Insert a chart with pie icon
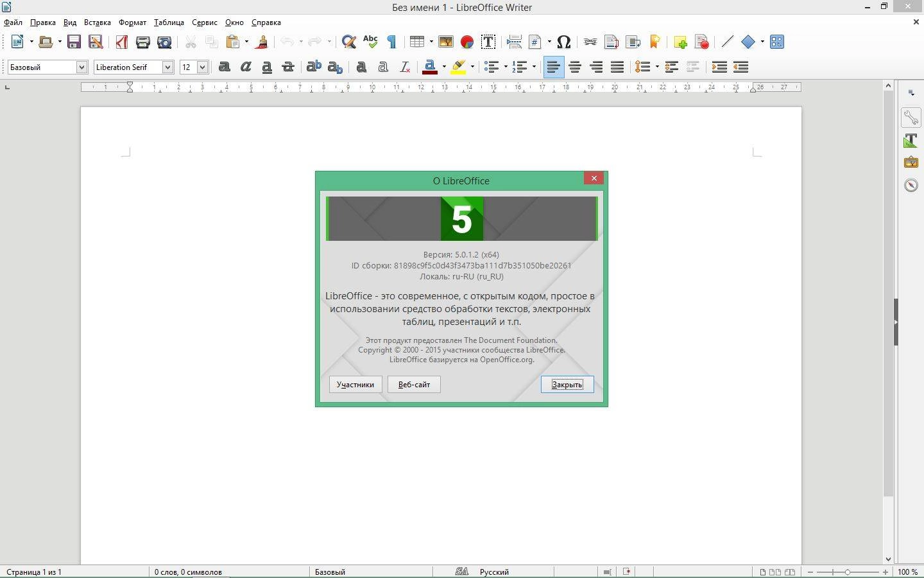924x578 pixels. [467, 42]
